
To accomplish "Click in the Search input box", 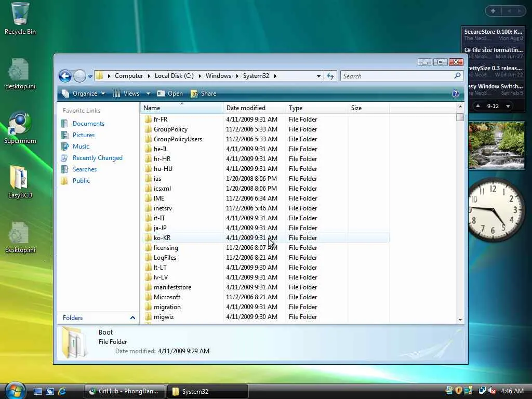I will pyautogui.click(x=397, y=76).
